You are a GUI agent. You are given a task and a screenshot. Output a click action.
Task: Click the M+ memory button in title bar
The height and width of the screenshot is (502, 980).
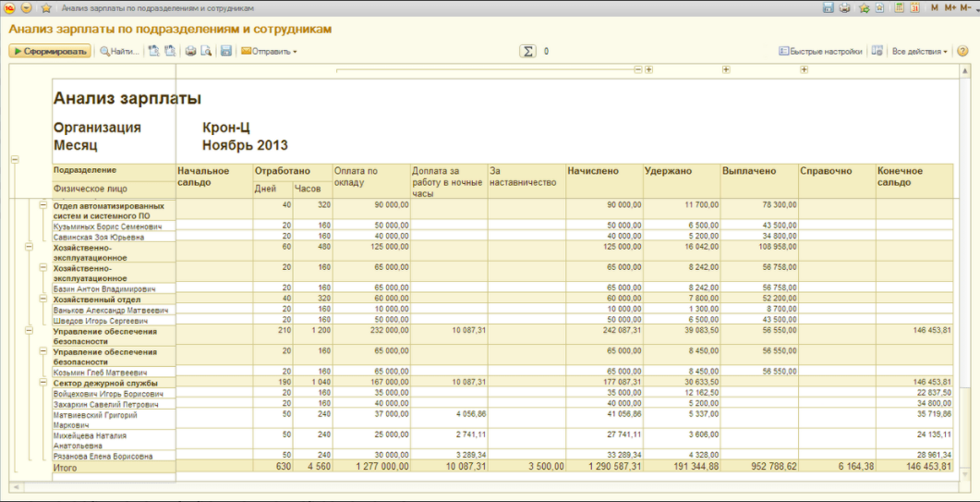950,7
